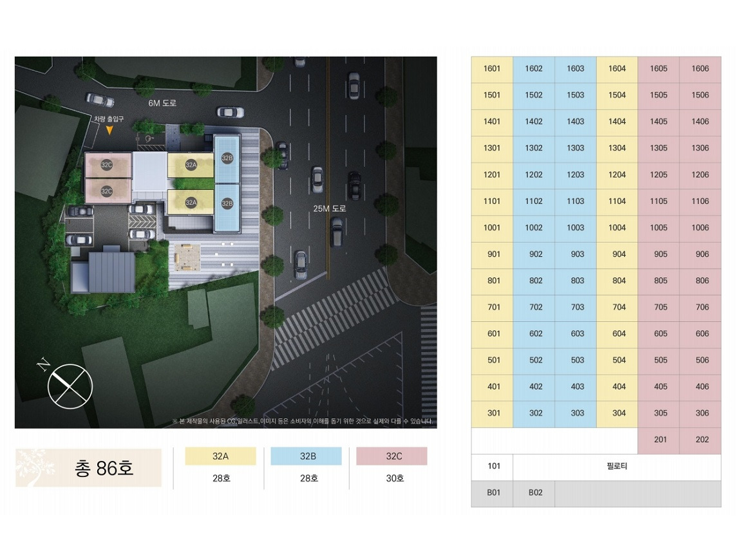Viewport: 736px width, 560px height.
Task: Click the lower 32C circle marker on the pink unit
Action: (106, 191)
